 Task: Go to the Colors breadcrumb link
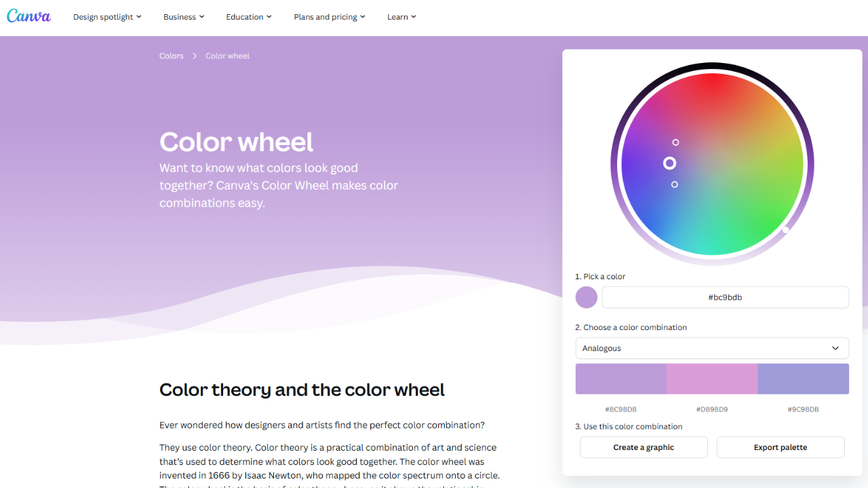(x=172, y=56)
